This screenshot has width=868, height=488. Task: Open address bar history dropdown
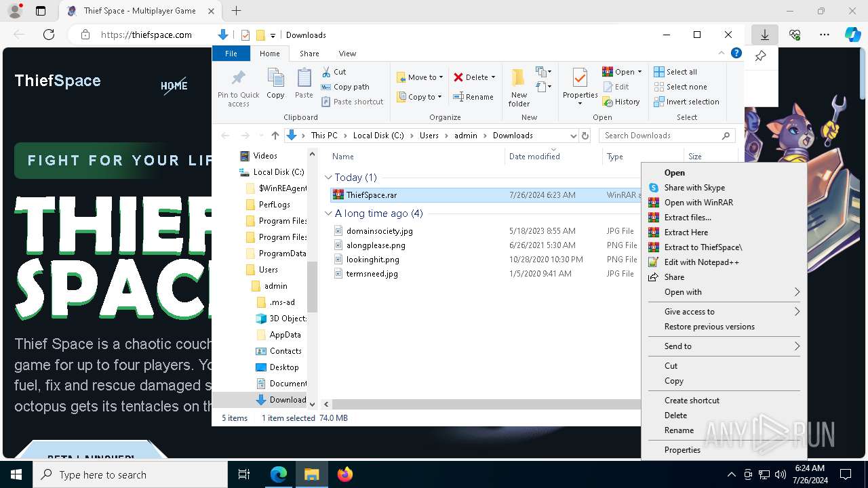coord(574,136)
